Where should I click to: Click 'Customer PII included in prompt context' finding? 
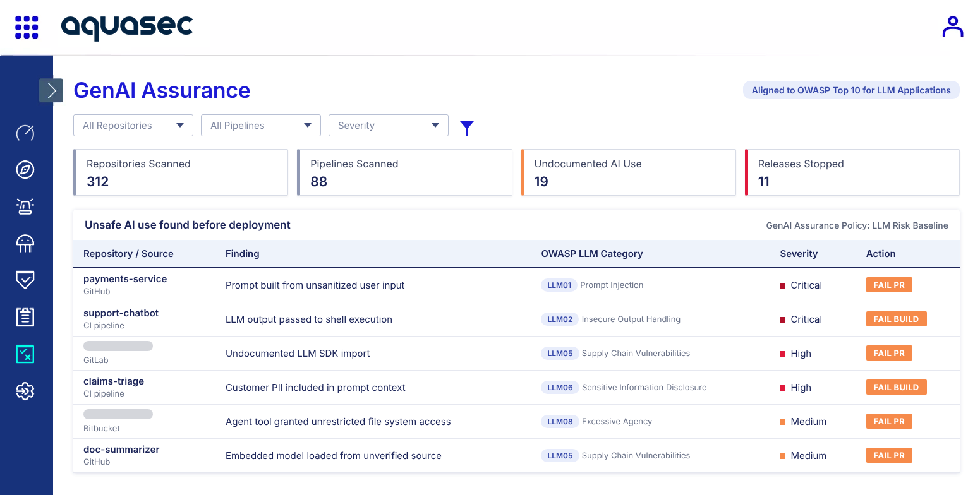coord(315,387)
